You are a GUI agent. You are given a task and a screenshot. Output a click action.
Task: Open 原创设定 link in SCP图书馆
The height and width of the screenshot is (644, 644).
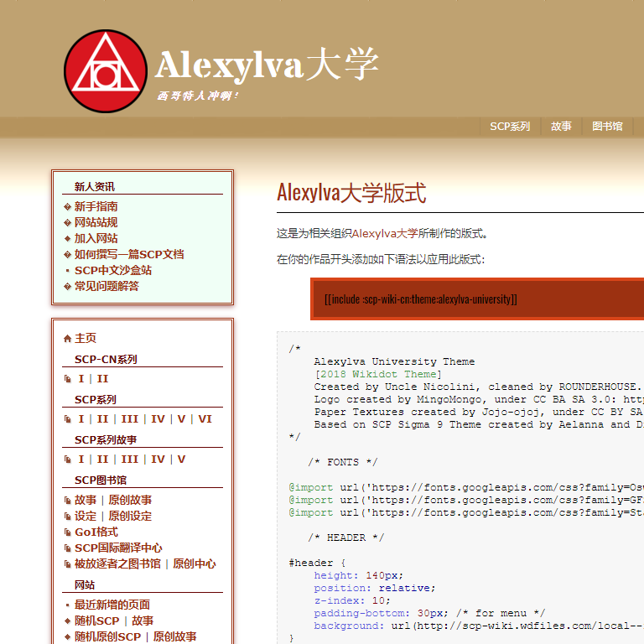click(130, 517)
